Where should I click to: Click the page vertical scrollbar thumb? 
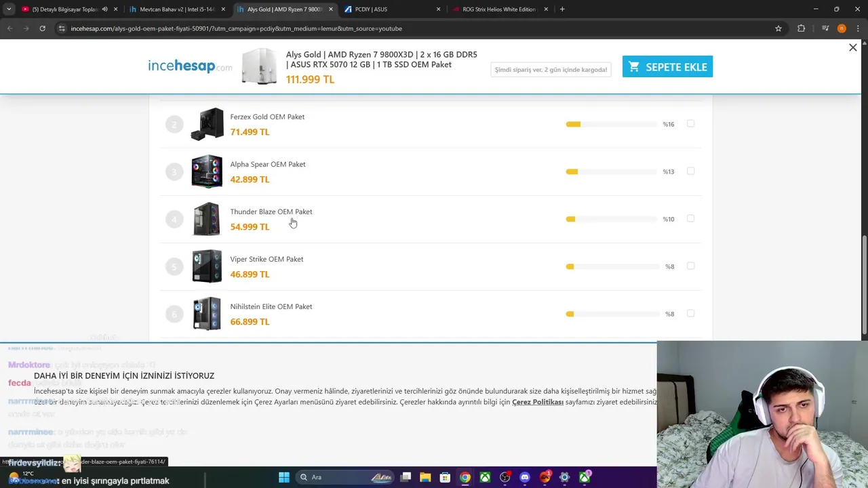coord(864,285)
